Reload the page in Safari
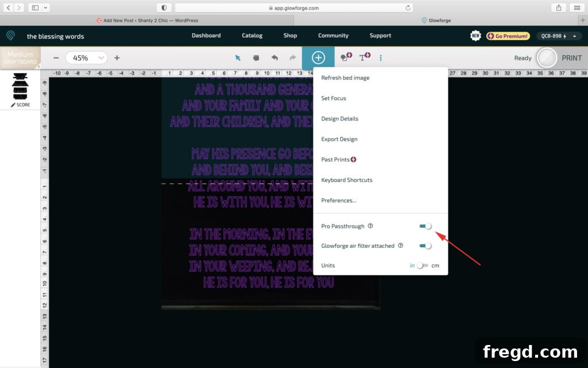 point(408,8)
